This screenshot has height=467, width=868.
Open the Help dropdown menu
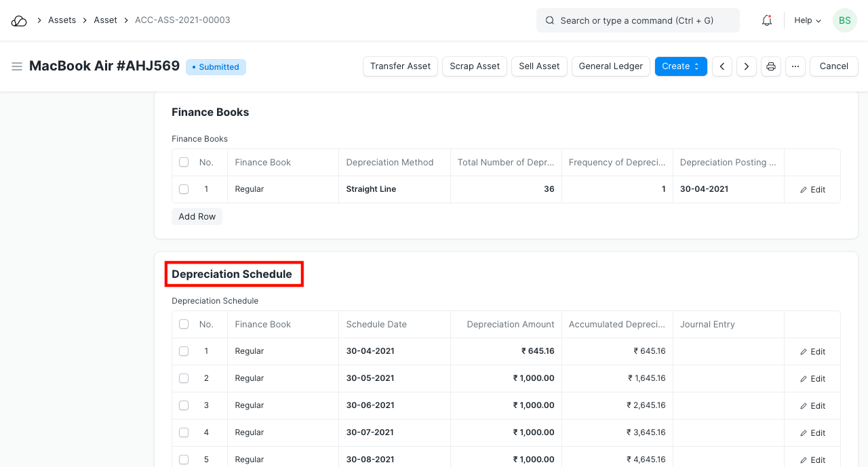808,20
